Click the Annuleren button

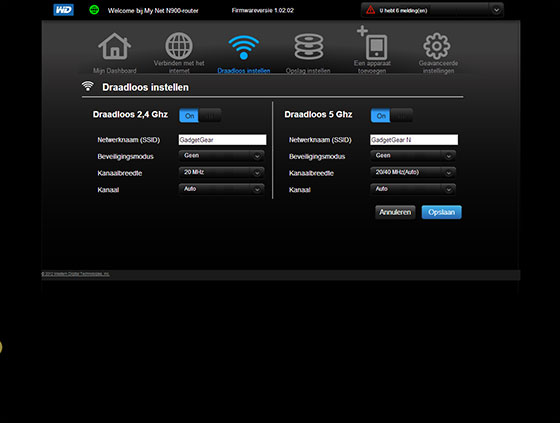395,212
